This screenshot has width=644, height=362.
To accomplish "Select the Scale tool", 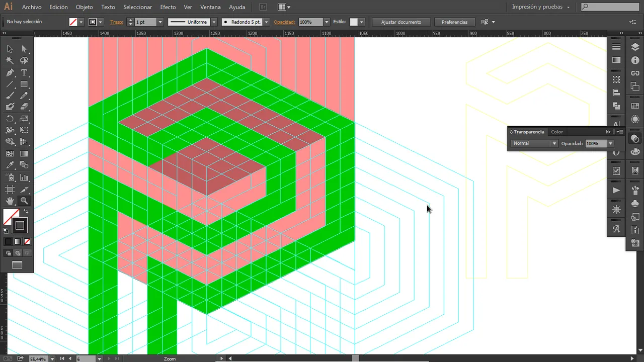I will [x=24, y=119].
